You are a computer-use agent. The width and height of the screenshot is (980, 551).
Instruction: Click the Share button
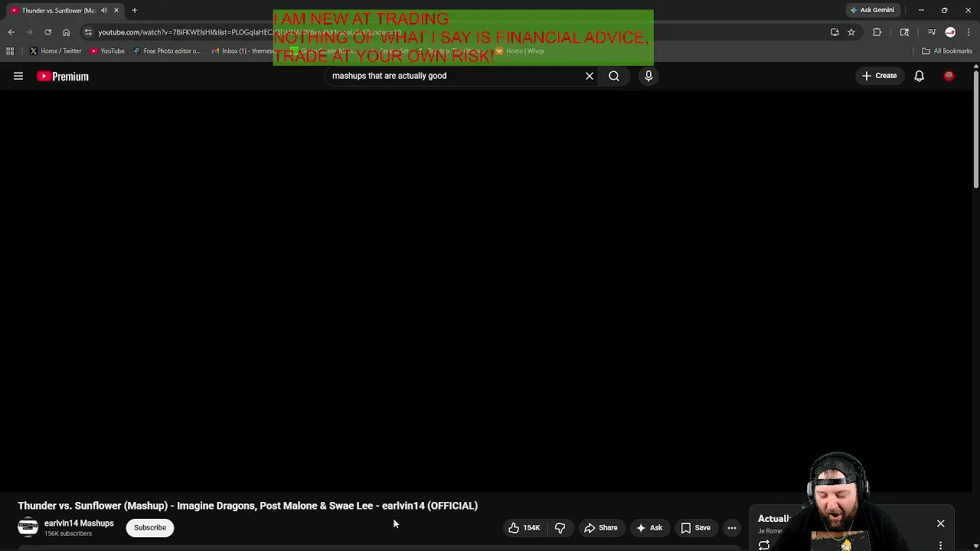[x=600, y=527]
